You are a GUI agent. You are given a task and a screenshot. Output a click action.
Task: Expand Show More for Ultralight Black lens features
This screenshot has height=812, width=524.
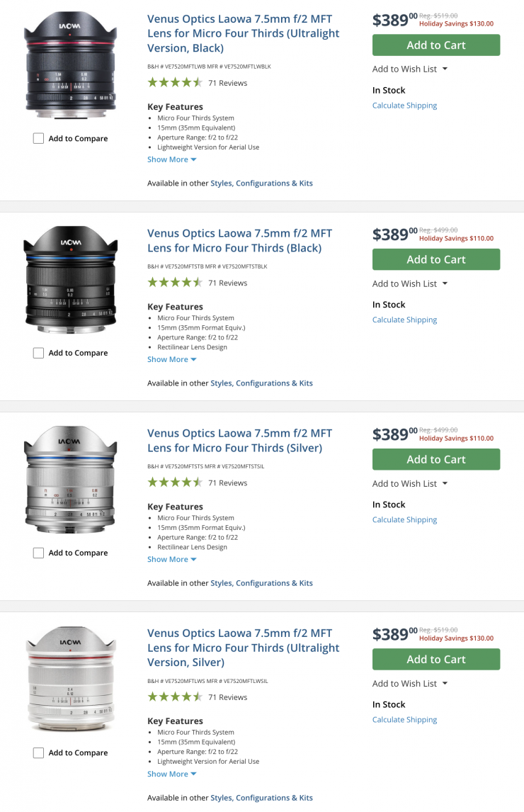coord(171,159)
